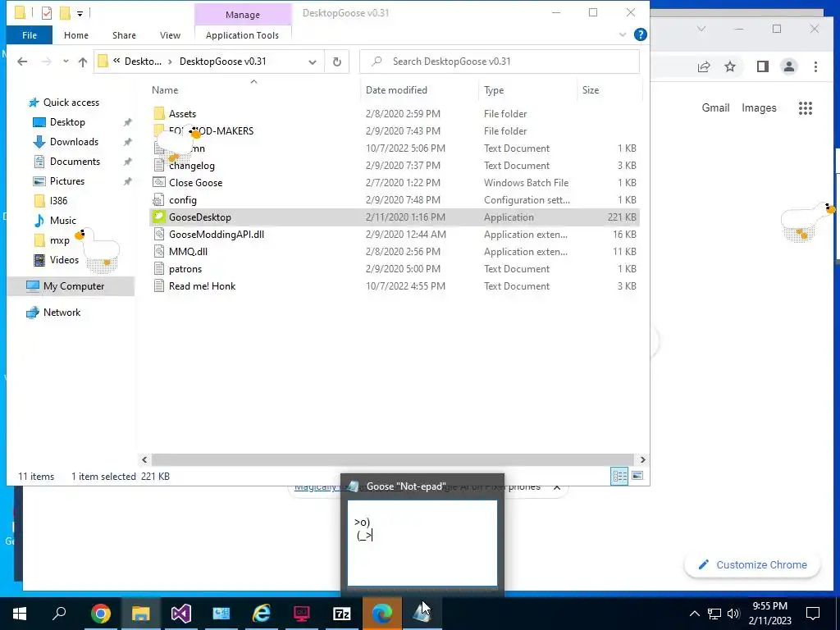This screenshot has height=630, width=840.
Task: Open the Google apps grid icon
Action: click(806, 108)
